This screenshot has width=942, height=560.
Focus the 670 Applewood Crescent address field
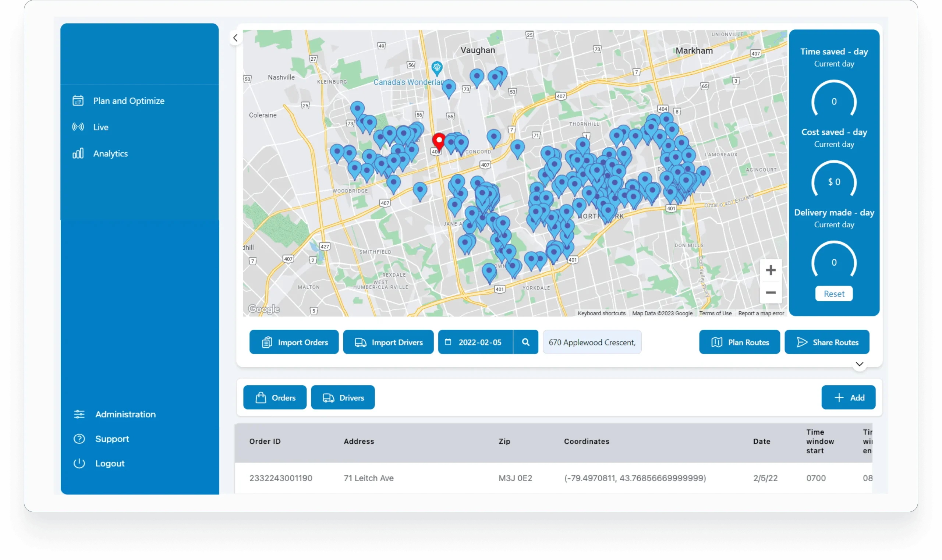[x=592, y=342]
